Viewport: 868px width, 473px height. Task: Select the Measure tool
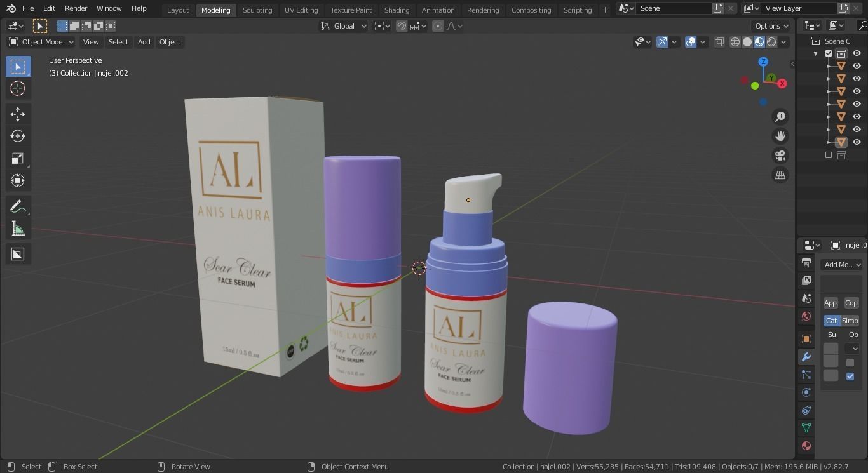pyautogui.click(x=18, y=229)
